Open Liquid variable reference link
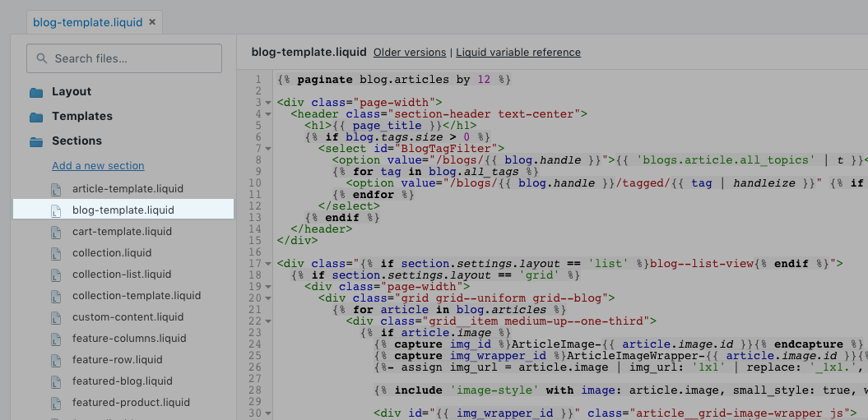The image size is (868, 420). pyautogui.click(x=518, y=52)
